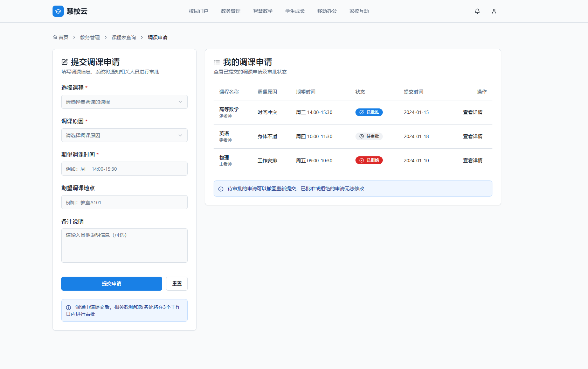Viewport: 588px width, 369px height.
Task: Click 调课申请 current breadcrumb
Action: pyautogui.click(x=158, y=37)
